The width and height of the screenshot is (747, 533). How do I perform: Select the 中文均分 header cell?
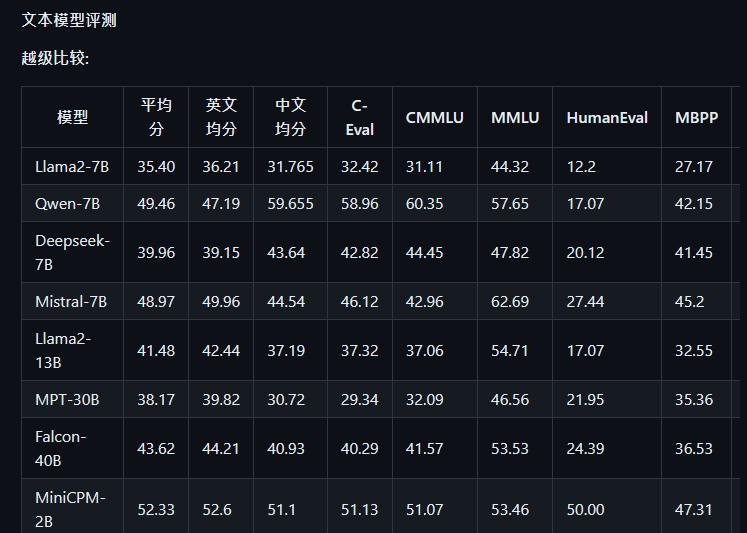291,117
